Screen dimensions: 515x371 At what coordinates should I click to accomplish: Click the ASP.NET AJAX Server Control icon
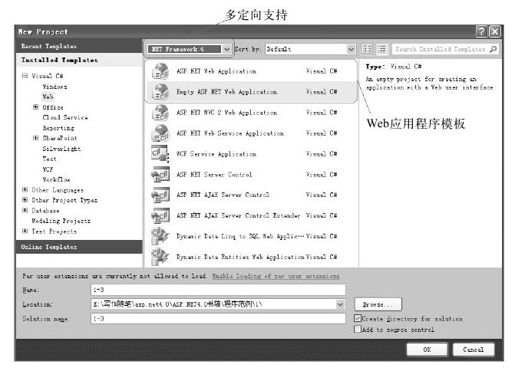(x=160, y=195)
